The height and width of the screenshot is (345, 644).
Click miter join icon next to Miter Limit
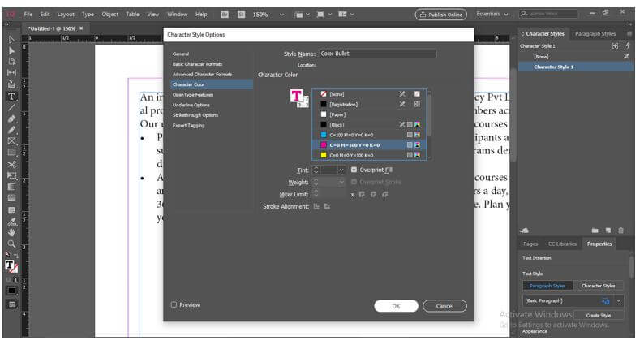[x=362, y=195]
